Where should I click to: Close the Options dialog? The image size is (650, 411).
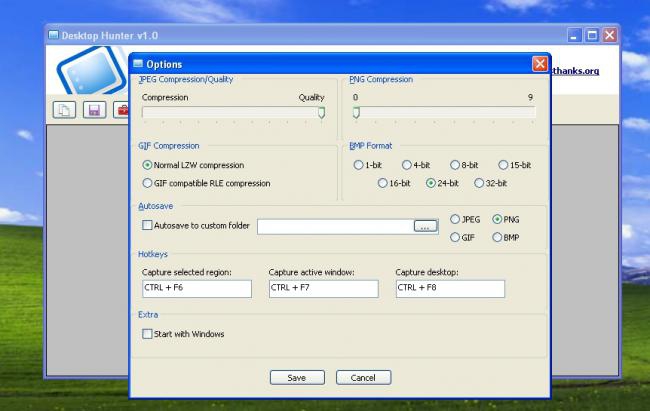pos(540,64)
